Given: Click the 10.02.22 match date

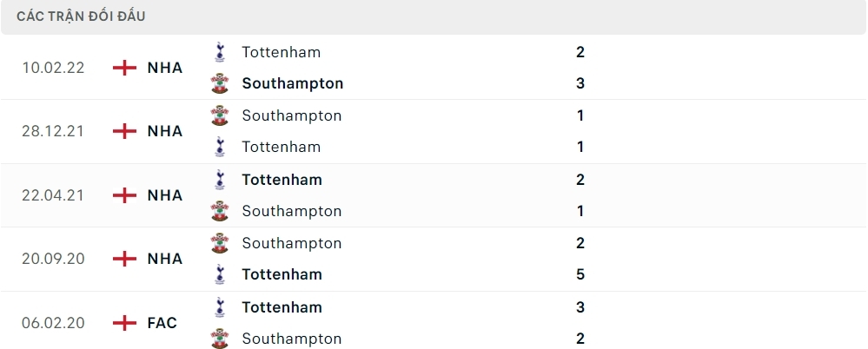Looking at the screenshot, I should 53,68.
